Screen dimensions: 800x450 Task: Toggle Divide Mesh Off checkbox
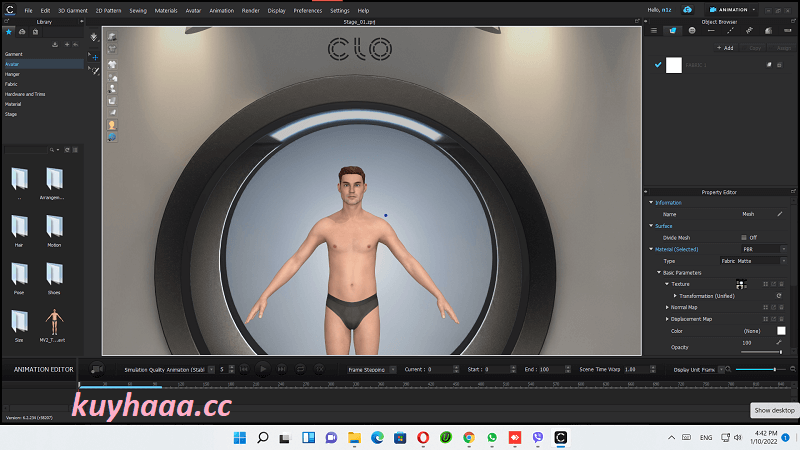point(743,237)
